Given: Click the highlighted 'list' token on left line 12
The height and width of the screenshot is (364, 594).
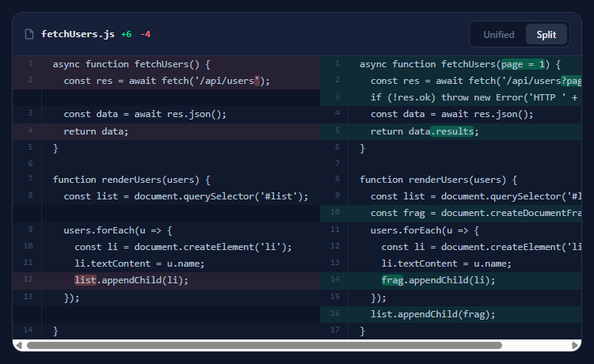Looking at the screenshot, I should [x=86, y=280].
